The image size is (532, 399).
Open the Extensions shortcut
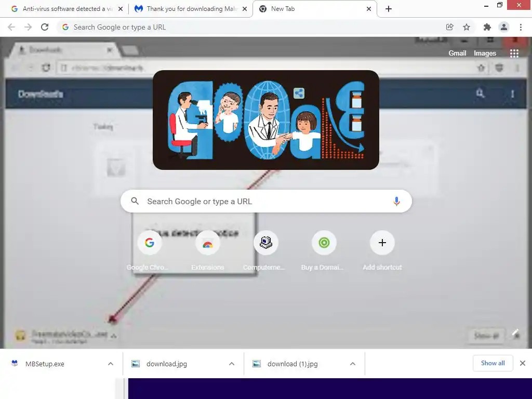click(208, 250)
